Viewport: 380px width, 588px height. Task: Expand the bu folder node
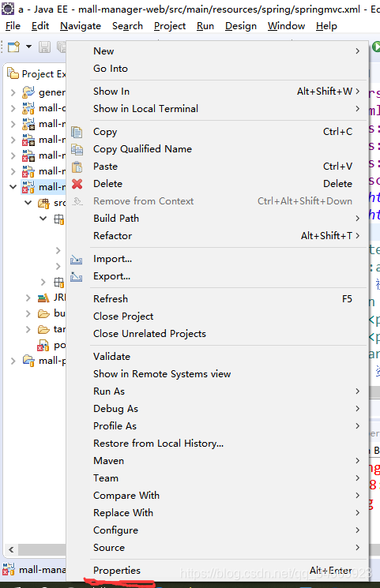[28, 313]
